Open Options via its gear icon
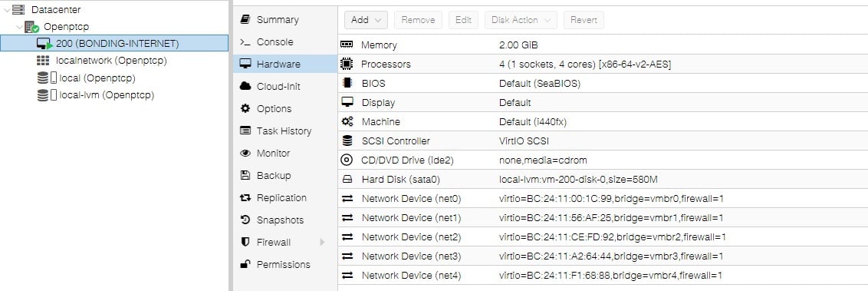868x291 pixels. pos(245,108)
